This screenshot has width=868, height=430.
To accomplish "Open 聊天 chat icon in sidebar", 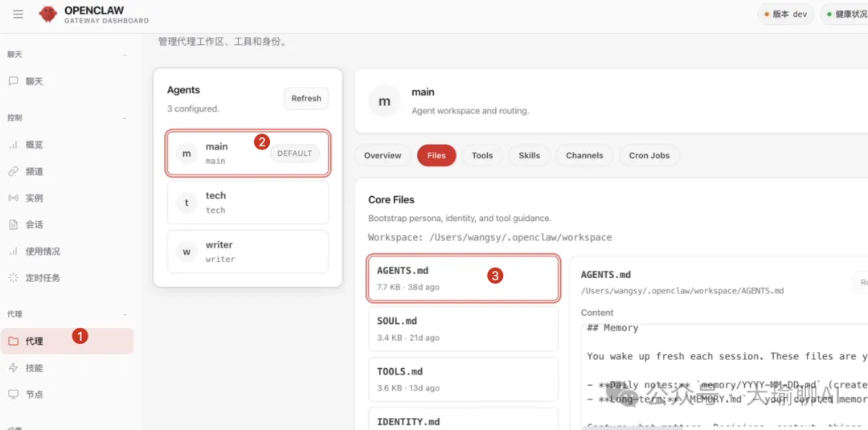I will tap(13, 81).
